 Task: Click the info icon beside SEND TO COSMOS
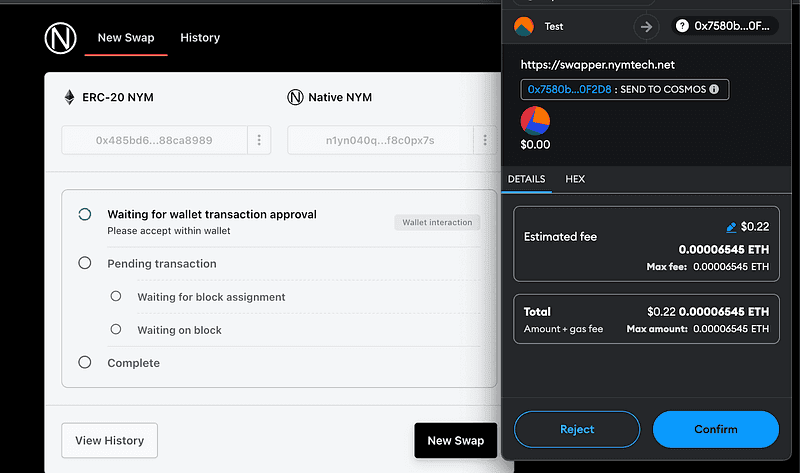(x=714, y=90)
